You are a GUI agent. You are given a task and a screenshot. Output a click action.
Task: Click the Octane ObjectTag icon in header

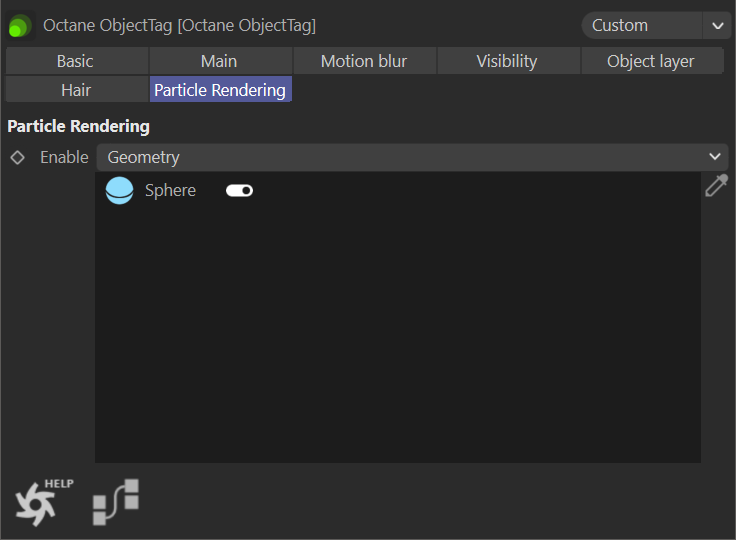coord(20,26)
